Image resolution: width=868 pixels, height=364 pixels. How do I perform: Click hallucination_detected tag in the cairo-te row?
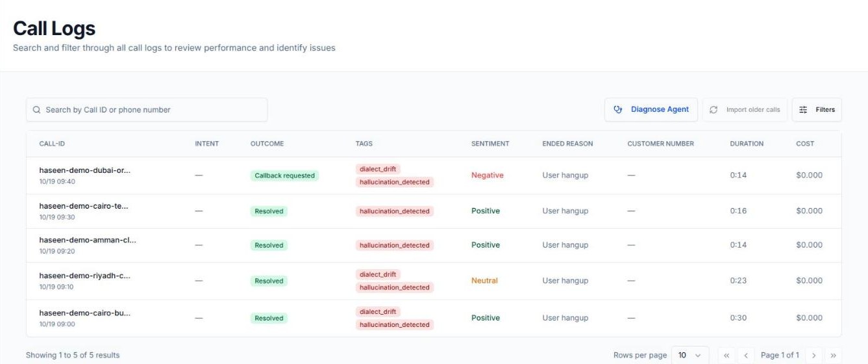coord(395,211)
